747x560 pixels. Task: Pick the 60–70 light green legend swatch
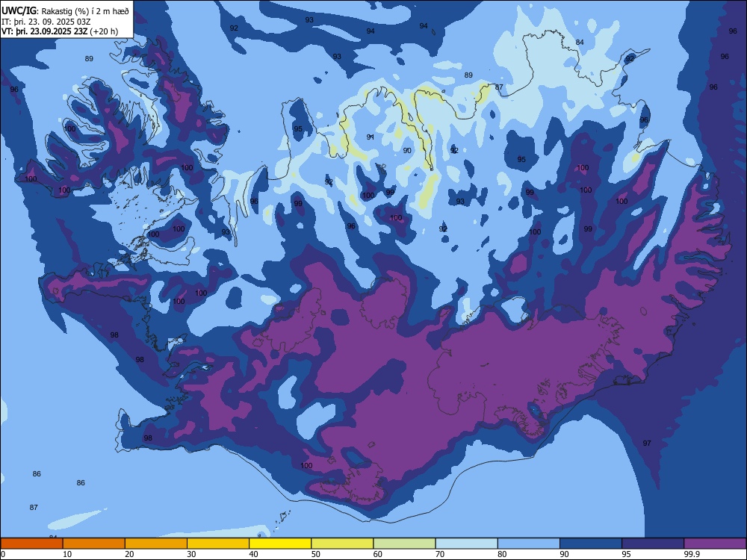pos(404,544)
